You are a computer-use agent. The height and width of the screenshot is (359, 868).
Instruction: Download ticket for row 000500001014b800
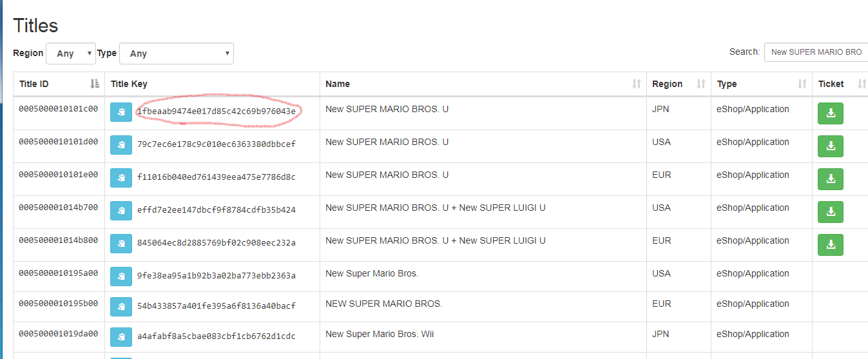(x=831, y=245)
